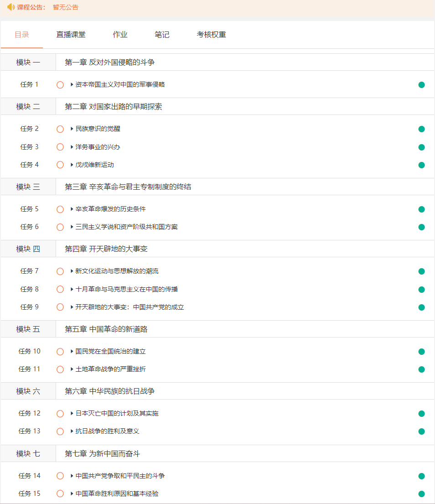Click the green dot for 中国革命胜利原因和基本经验
435x504 pixels.
pyautogui.click(x=421, y=494)
